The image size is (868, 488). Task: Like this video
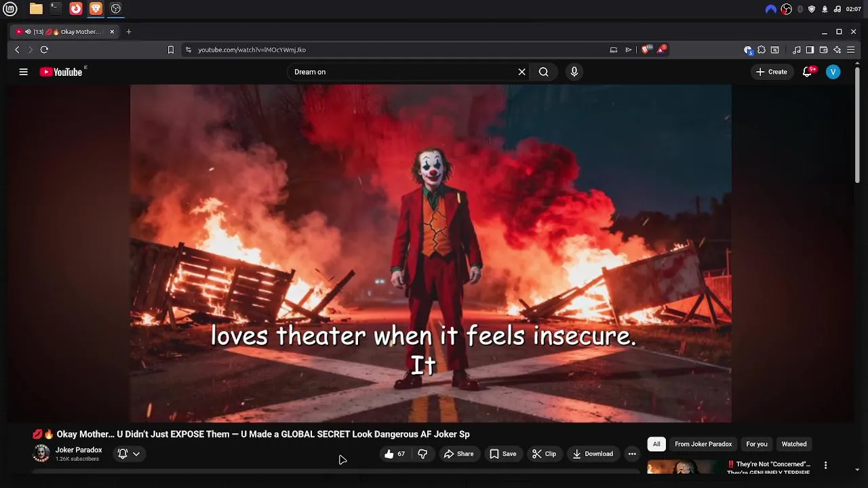tap(394, 454)
